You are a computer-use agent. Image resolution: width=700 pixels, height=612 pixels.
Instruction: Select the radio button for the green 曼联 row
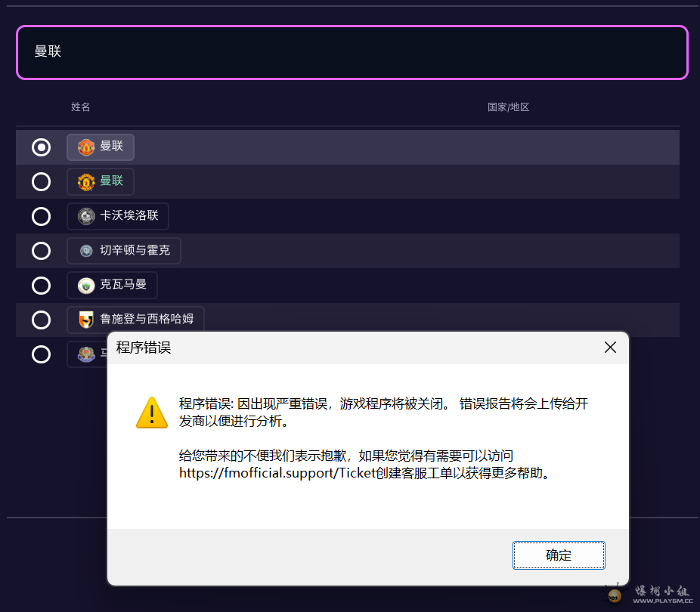41,182
